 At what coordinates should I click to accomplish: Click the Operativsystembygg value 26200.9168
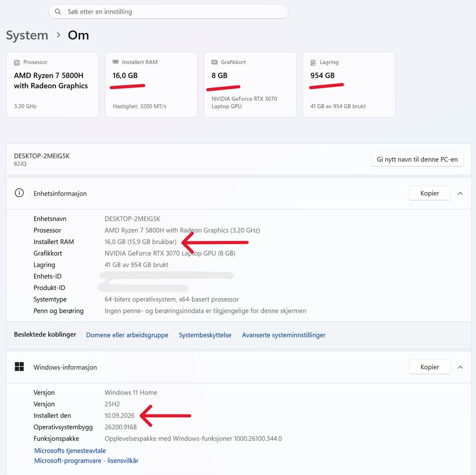point(120,427)
